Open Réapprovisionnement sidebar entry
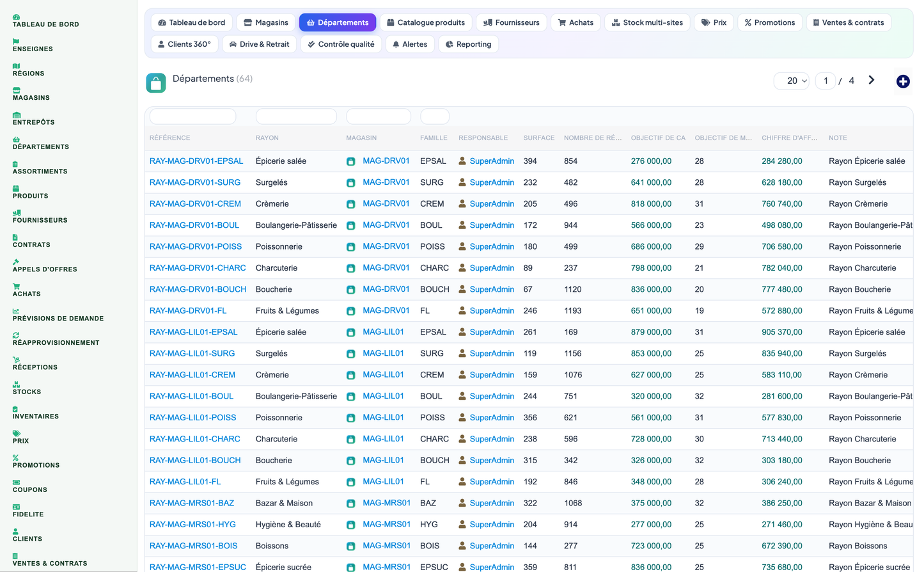This screenshot has width=924, height=572. [56, 339]
